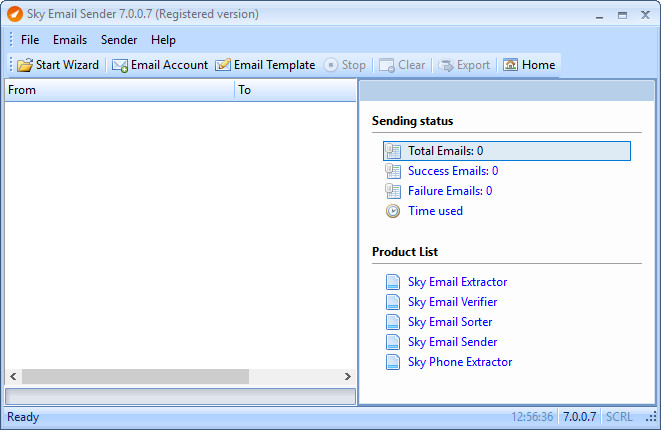Click the From column header
This screenshot has height=430, width=661.
pyautogui.click(x=119, y=90)
